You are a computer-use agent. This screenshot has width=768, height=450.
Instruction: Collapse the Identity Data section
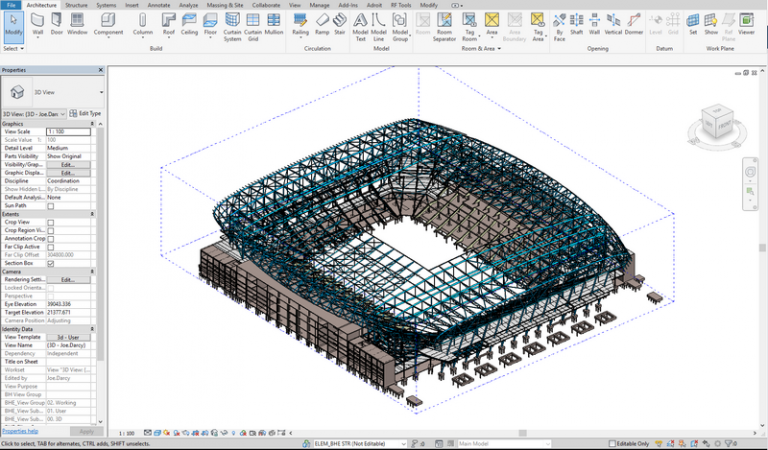pos(92,329)
